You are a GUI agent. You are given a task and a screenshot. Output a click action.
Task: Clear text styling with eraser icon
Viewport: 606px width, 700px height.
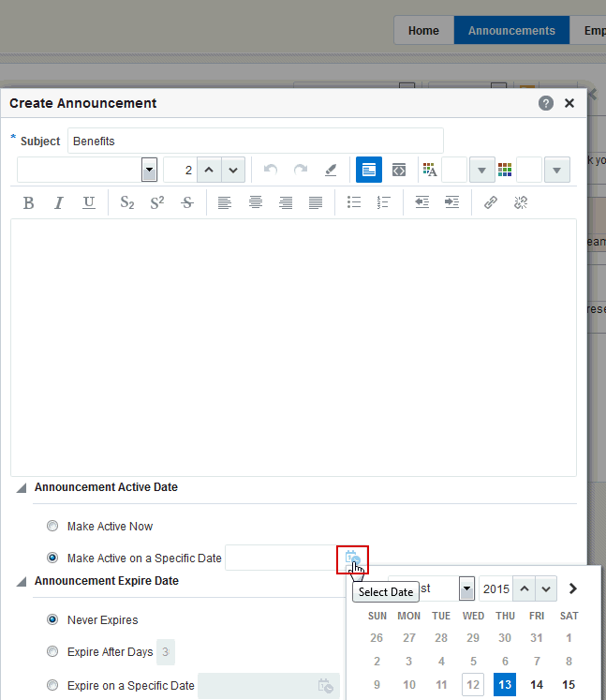point(331,170)
